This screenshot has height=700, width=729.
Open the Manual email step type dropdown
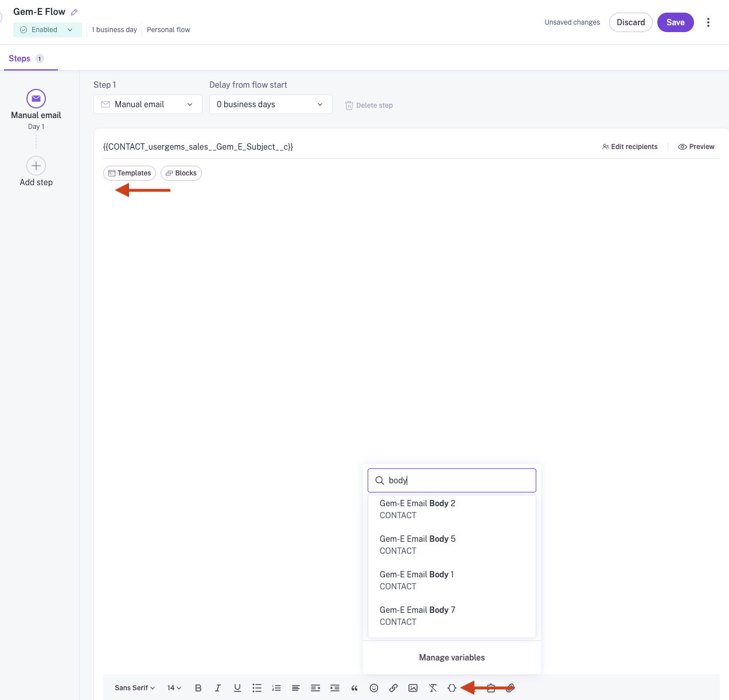(x=148, y=104)
